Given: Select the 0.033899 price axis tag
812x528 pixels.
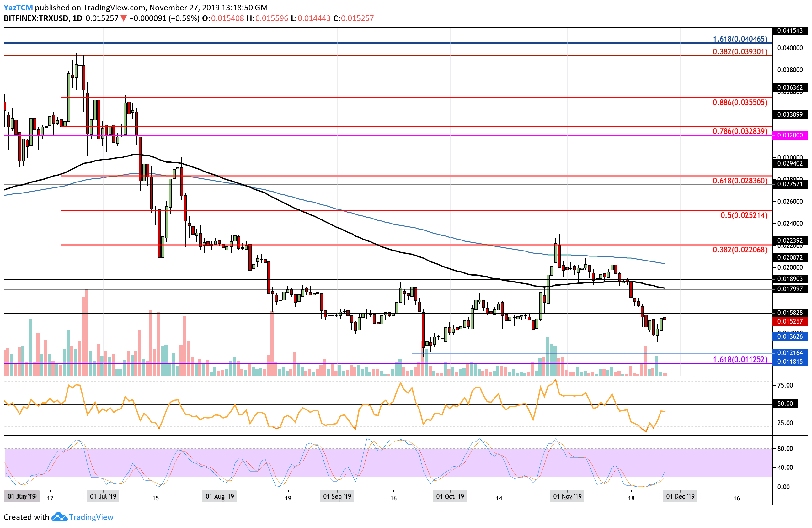Looking at the screenshot, I should [790, 114].
